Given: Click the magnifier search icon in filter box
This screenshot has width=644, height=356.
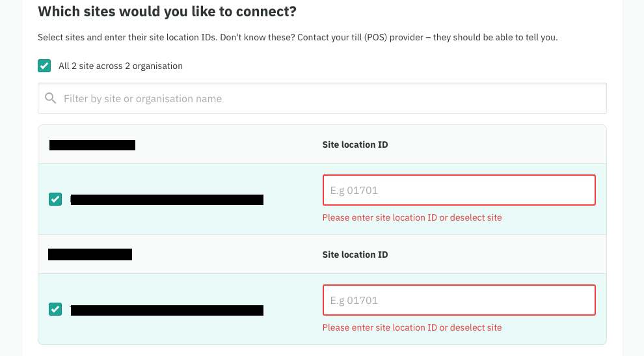Looking at the screenshot, I should [51, 99].
